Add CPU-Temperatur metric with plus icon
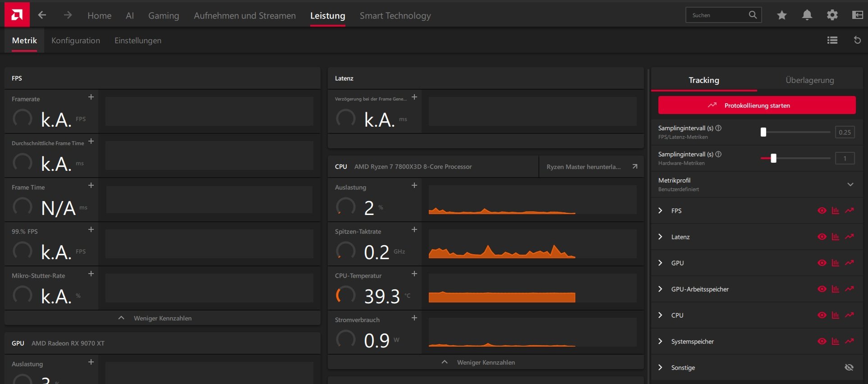This screenshot has width=868, height=384. tap(414, 274)
